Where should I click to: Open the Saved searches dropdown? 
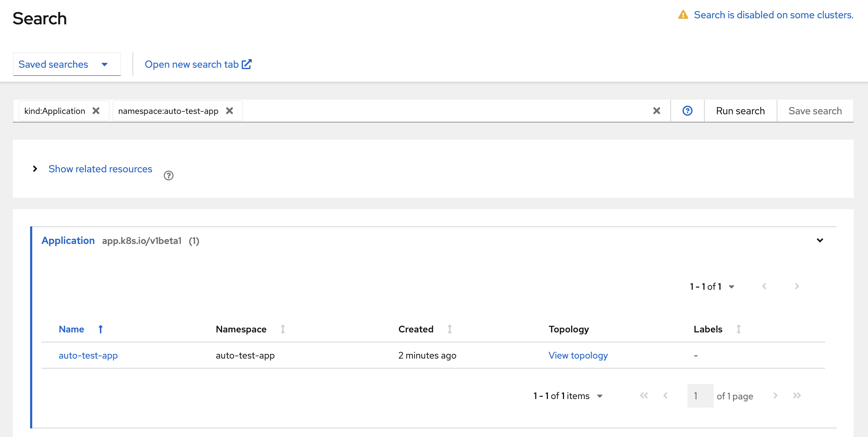(x=67, y=64)
